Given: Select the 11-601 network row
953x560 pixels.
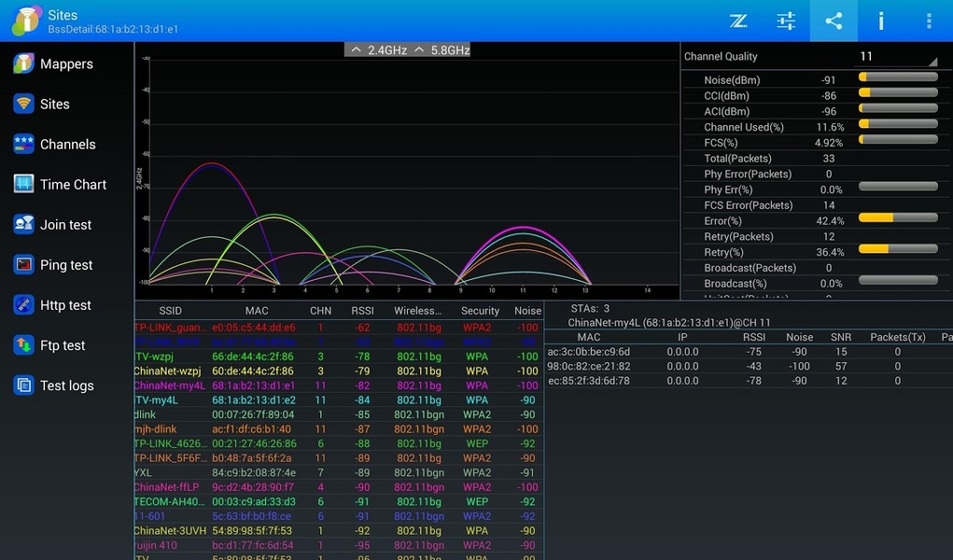Looking at the screenshot, I should (339, 516).
